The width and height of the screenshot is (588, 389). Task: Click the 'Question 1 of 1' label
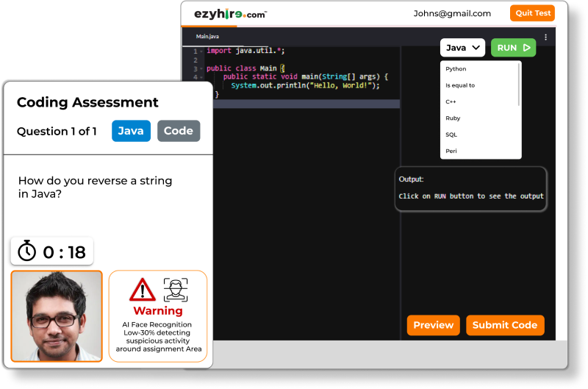click(57, 132)
